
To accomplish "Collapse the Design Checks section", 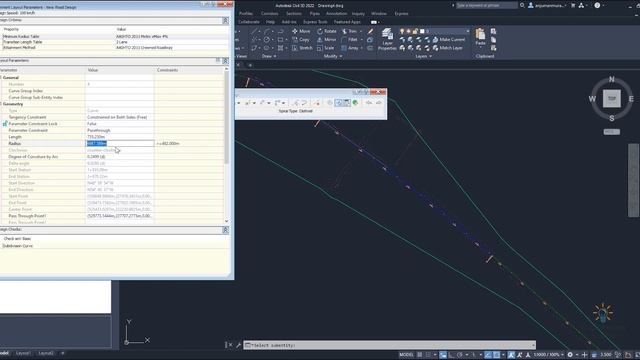I will [225, 230].
